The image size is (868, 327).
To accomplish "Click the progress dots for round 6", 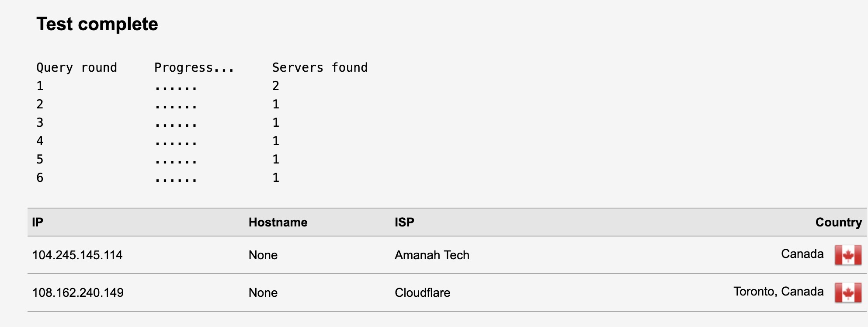I will (x=176, y=179).
